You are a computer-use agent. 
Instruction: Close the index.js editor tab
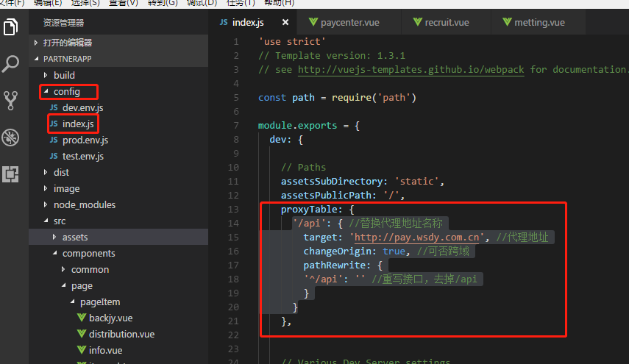285,23
